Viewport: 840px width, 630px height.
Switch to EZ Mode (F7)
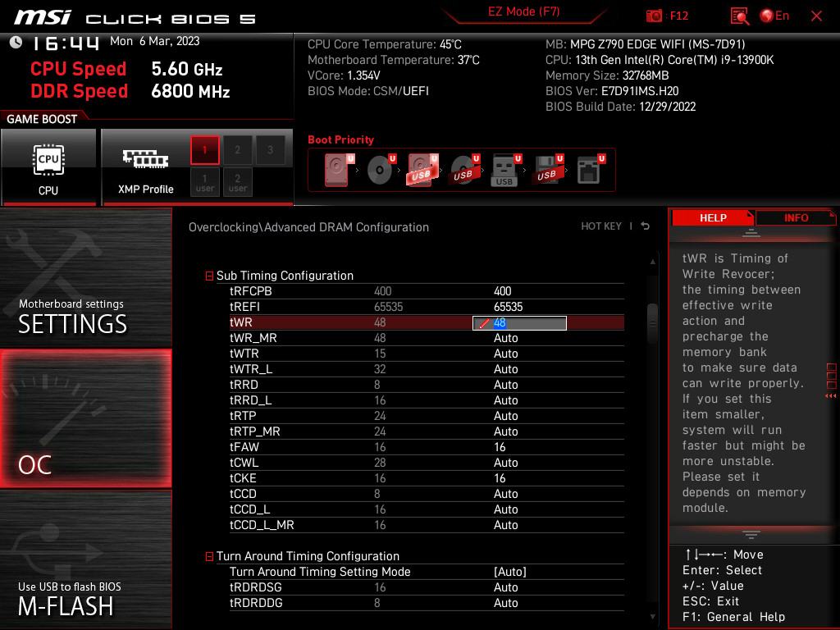click(523, 11)
